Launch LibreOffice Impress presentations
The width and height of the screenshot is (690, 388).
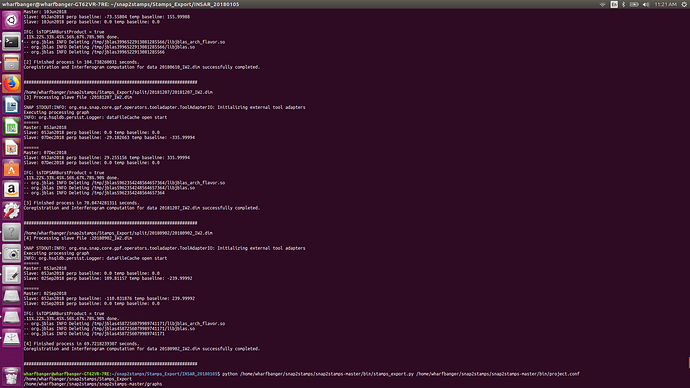click(x=11, y=147)
